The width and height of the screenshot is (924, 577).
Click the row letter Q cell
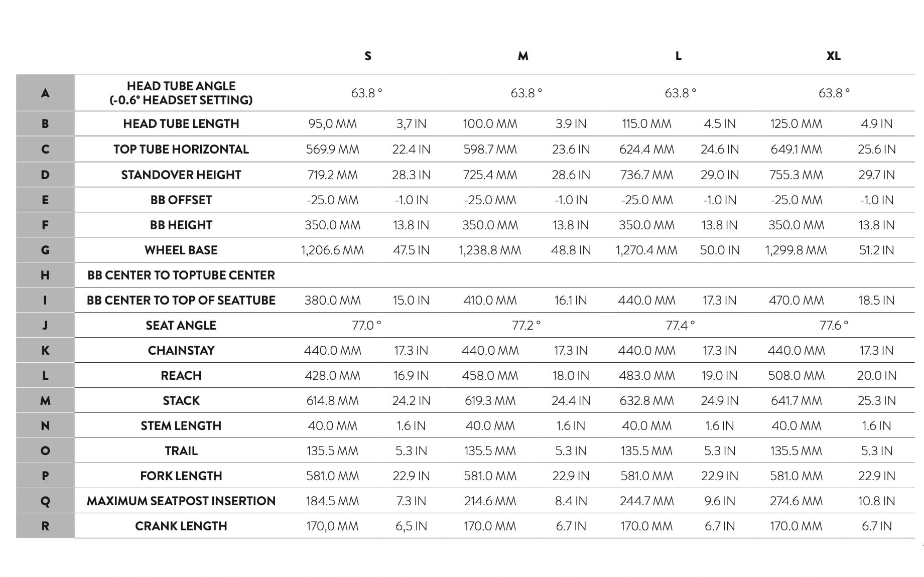[45, 501]
